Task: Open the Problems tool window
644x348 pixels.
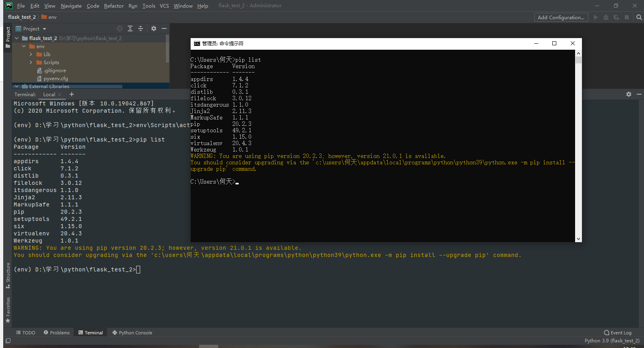Action: click(x=56, y=333)
